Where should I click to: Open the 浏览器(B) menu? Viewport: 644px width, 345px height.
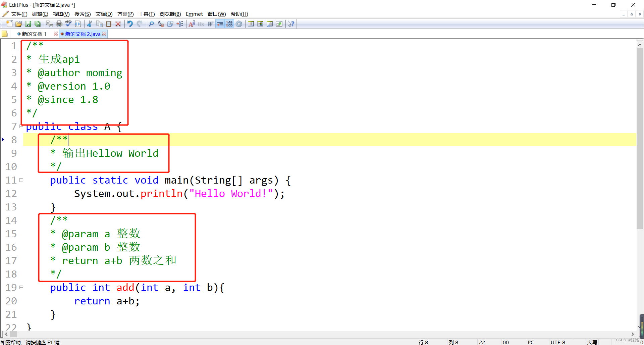tap(170, 14)
